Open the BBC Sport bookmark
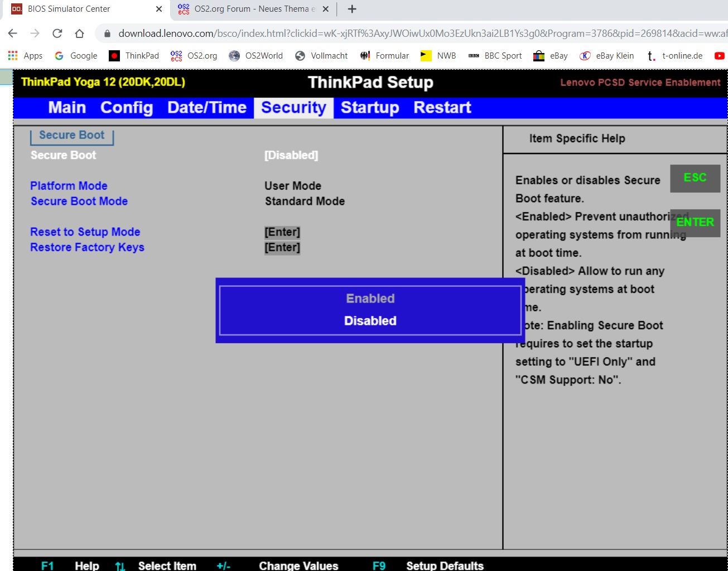Viewport: 728px width, 571px height. tap(495, 56)
